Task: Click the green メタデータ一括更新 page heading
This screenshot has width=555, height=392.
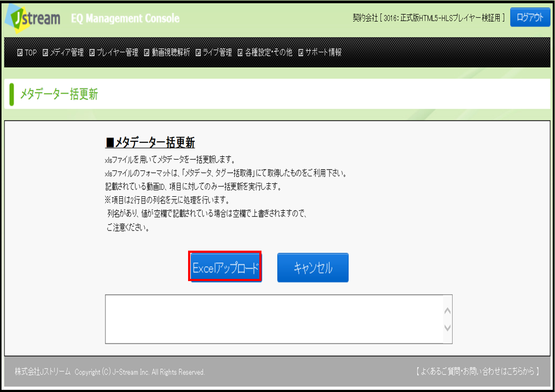Action: click(x=59, y=94)
